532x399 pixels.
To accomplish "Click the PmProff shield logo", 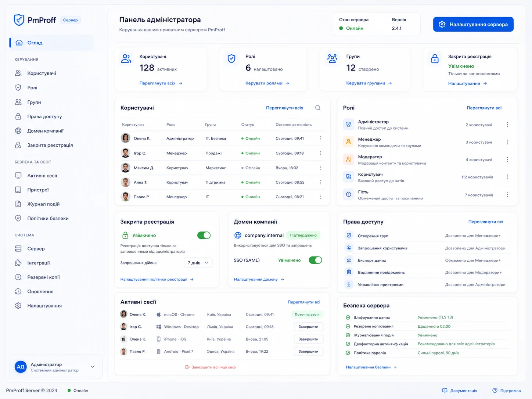I will coord(19,20).
